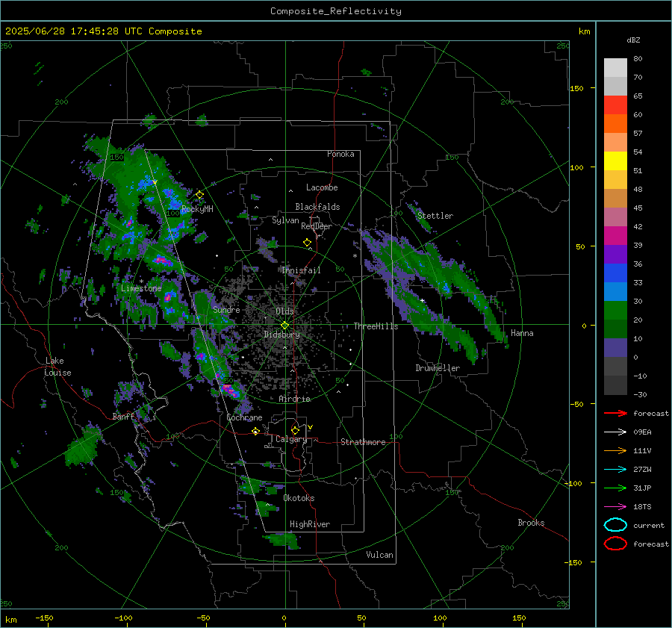Click the green 31JP arrow icon

(x=615, y=488)
